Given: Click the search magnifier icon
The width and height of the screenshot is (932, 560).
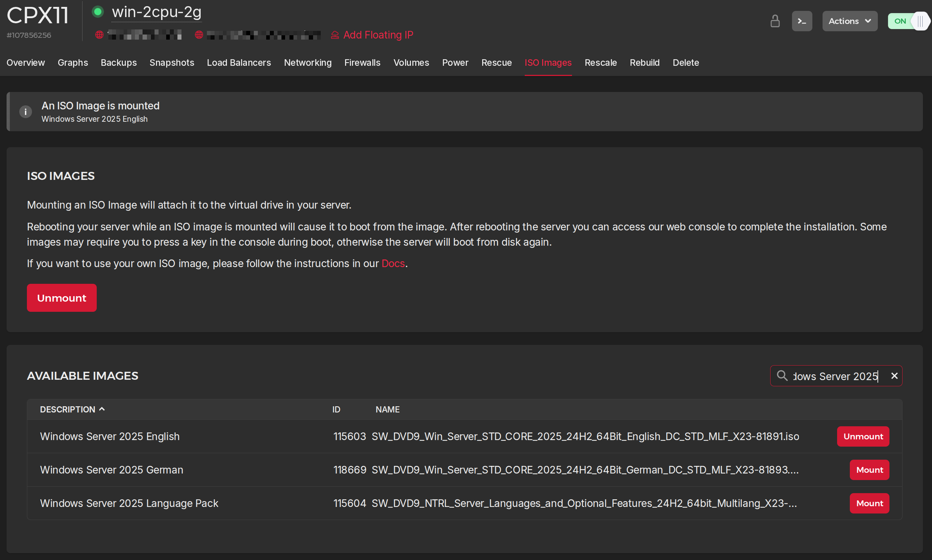Looking at the screenshot, I should point(782,375).
